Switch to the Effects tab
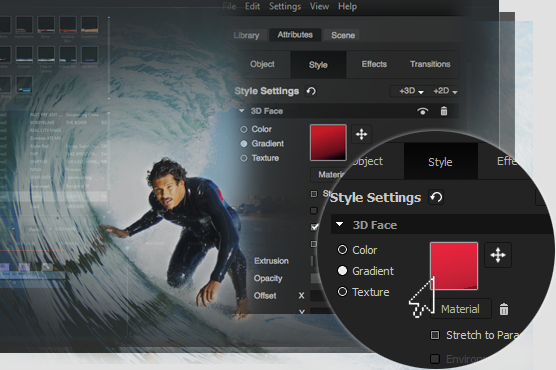The image size is (556, 370). pos(374,64)
